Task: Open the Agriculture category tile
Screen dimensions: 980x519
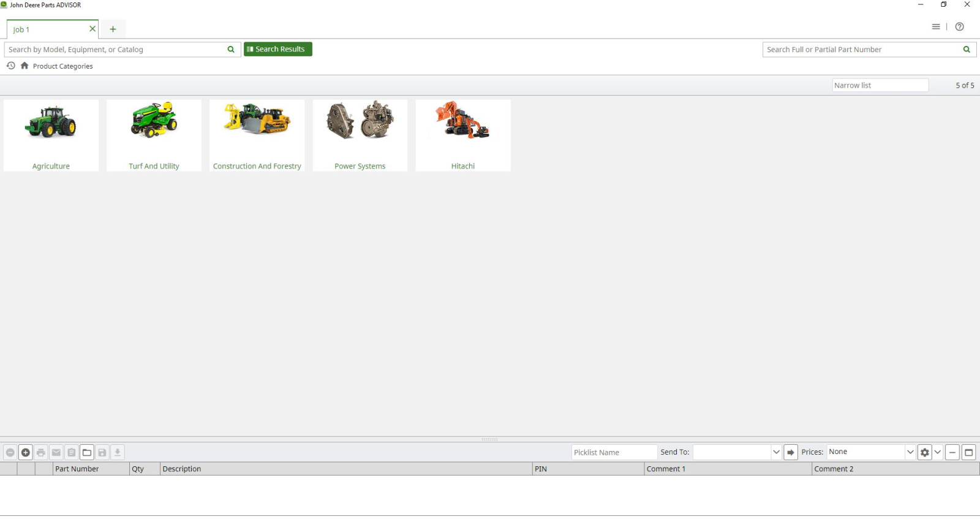Action: tap(51, 135)
